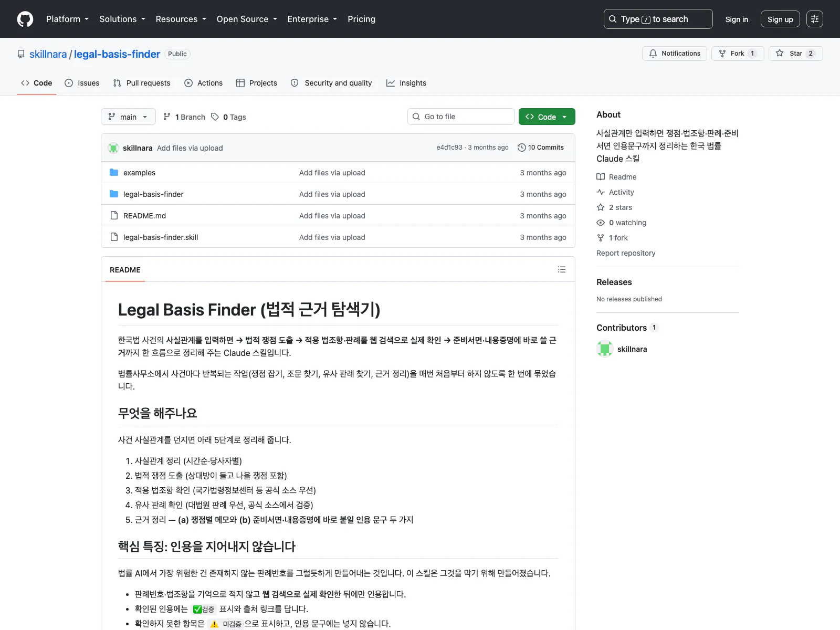Click Report repository link
The image size is (840, 630).
(x=626, y=253)
